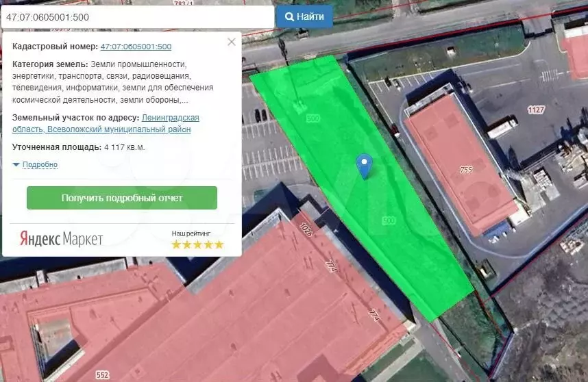Open cadastral number link 47:07:0605001:500

[136, 47]
